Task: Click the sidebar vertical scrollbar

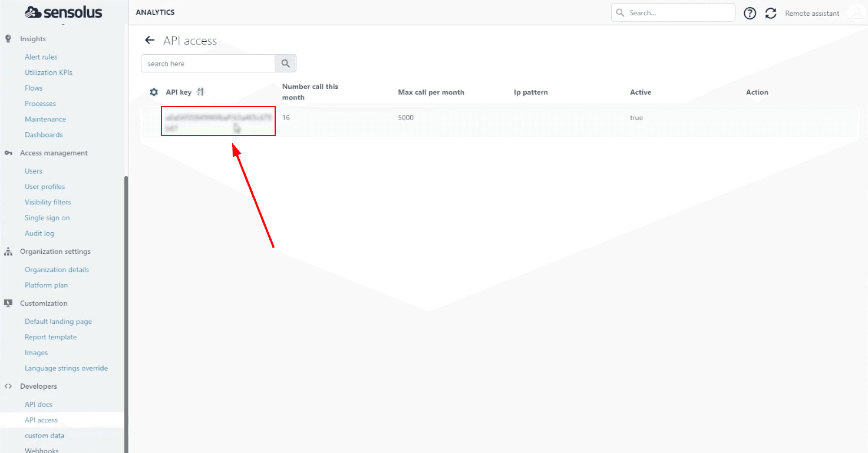Action: click(x=126, y=315)
